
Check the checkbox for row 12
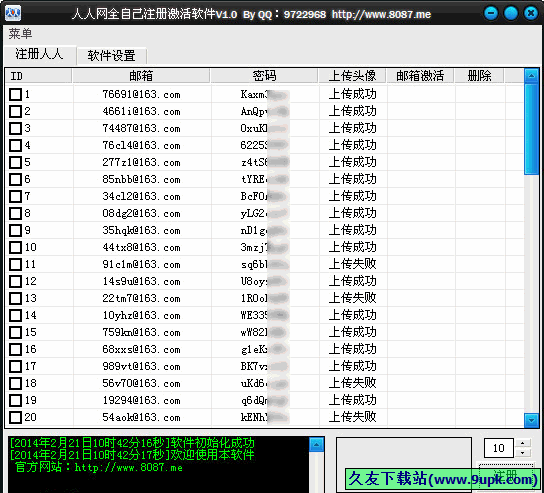15,281
